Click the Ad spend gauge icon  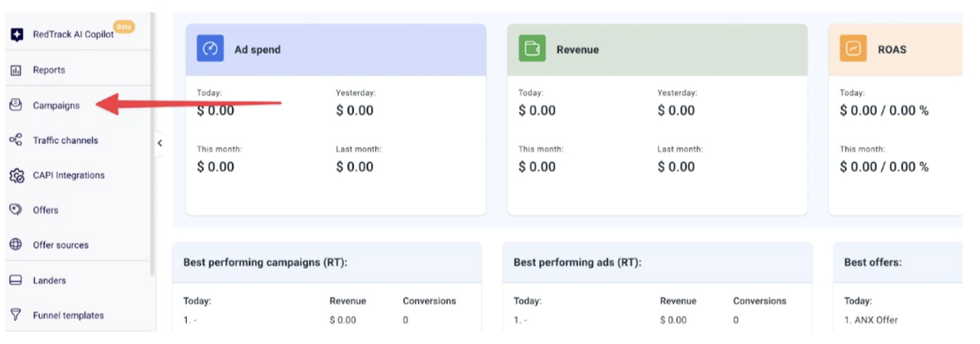pyautogui.click(x=210, y=49)
